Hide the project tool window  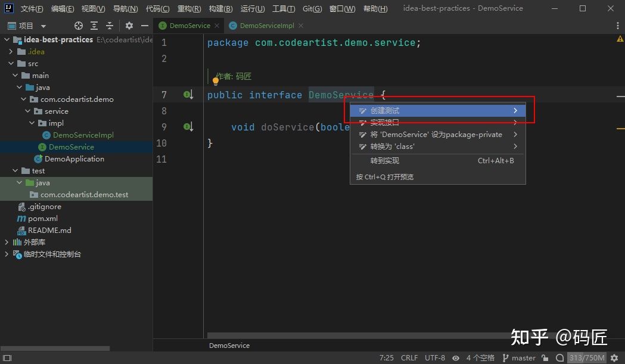coord(145,26)
